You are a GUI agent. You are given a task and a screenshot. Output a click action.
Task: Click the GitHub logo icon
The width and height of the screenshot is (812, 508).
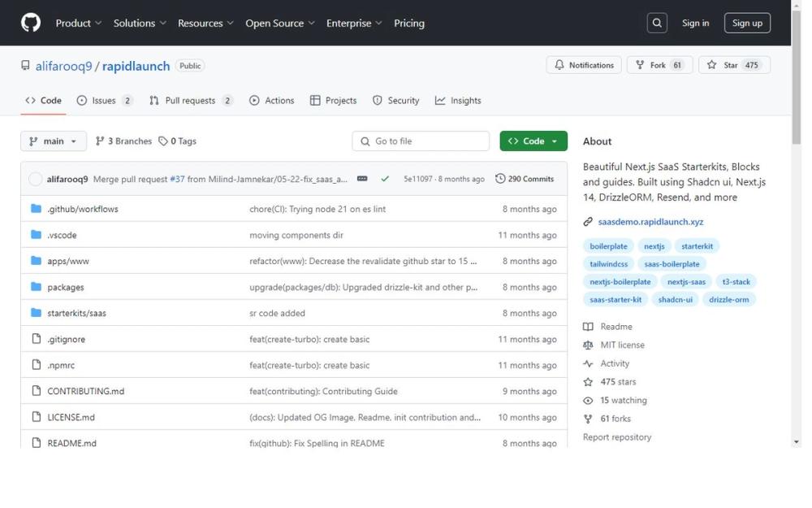pos(31,23)
